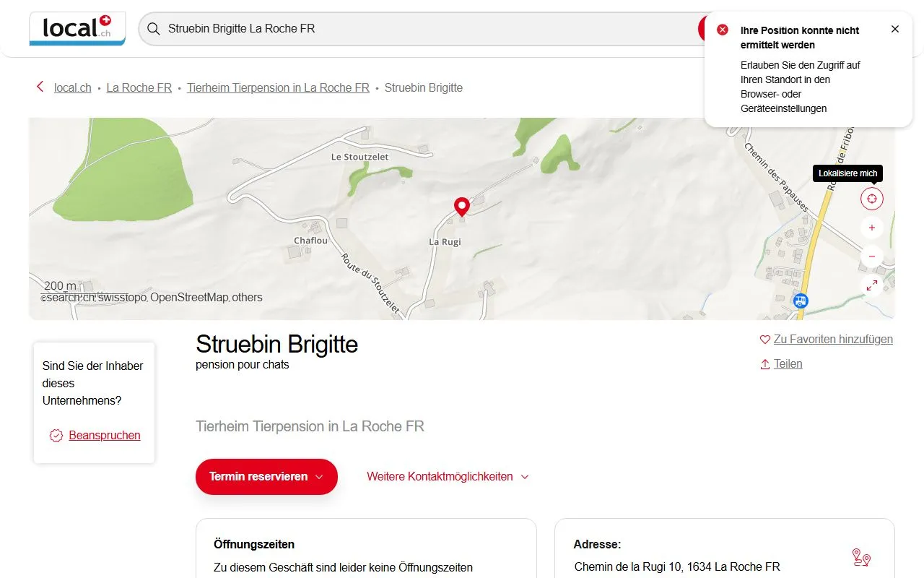This screenshot has width=924, height=578.
Task: Click the share arrow icon beside Teilen
Action: click(x=764, y=363)
